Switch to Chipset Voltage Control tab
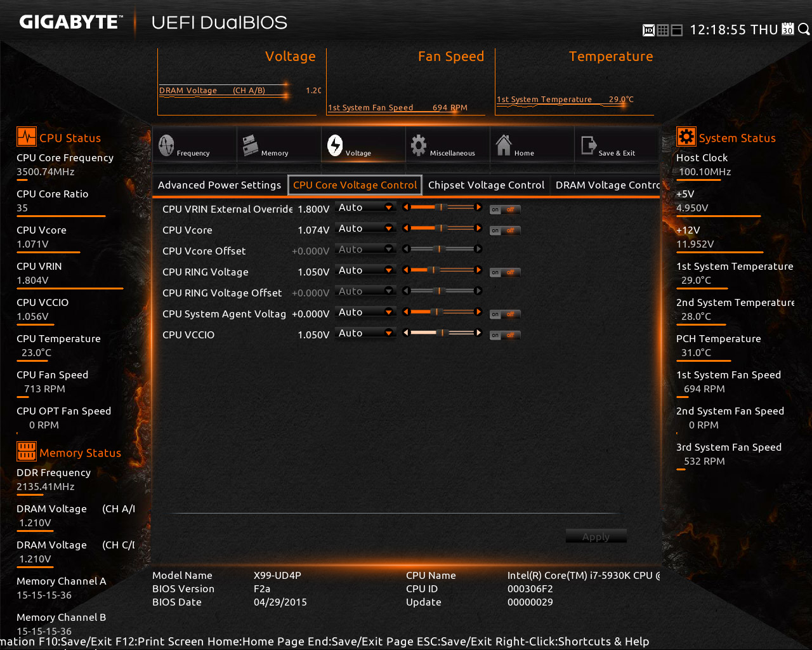Viewport: 812px width, 650px height. [x=486, y=185]
